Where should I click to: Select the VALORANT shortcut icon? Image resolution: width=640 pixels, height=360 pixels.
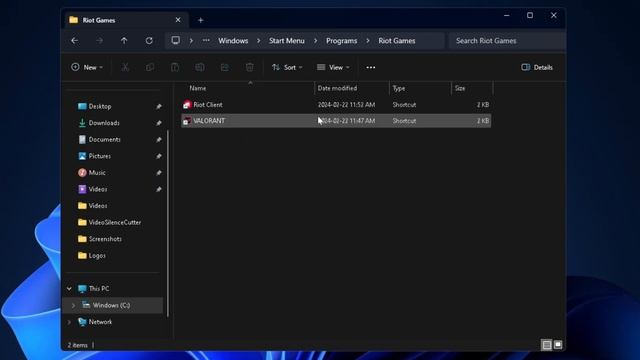(187, 121)
